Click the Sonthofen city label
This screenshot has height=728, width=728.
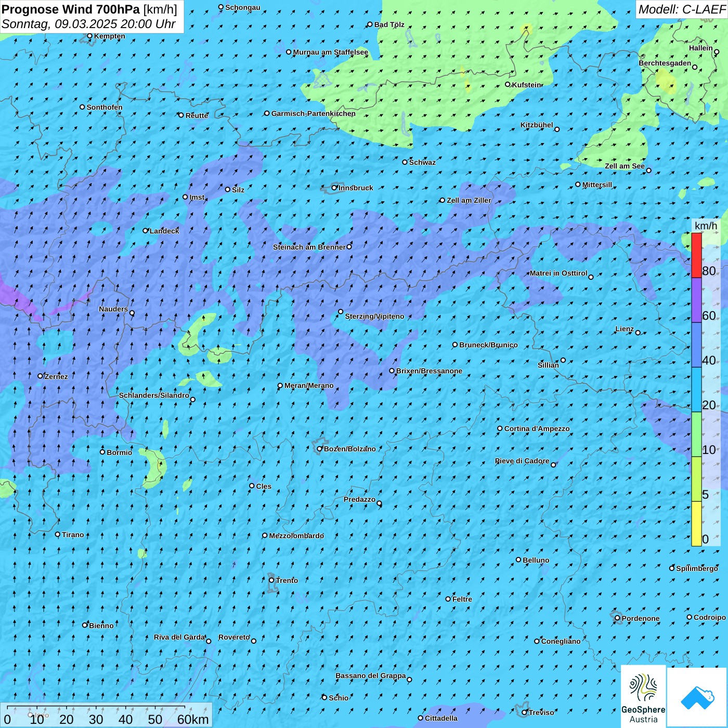(x=105, y=107)
